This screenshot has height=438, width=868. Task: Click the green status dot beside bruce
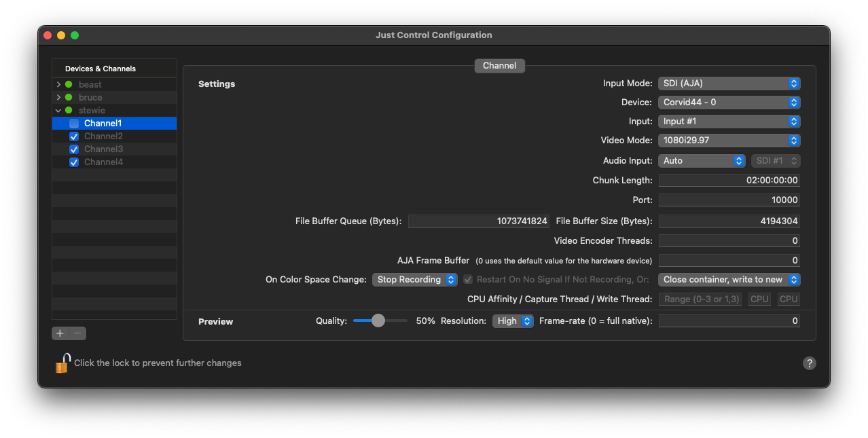point(69,98)
